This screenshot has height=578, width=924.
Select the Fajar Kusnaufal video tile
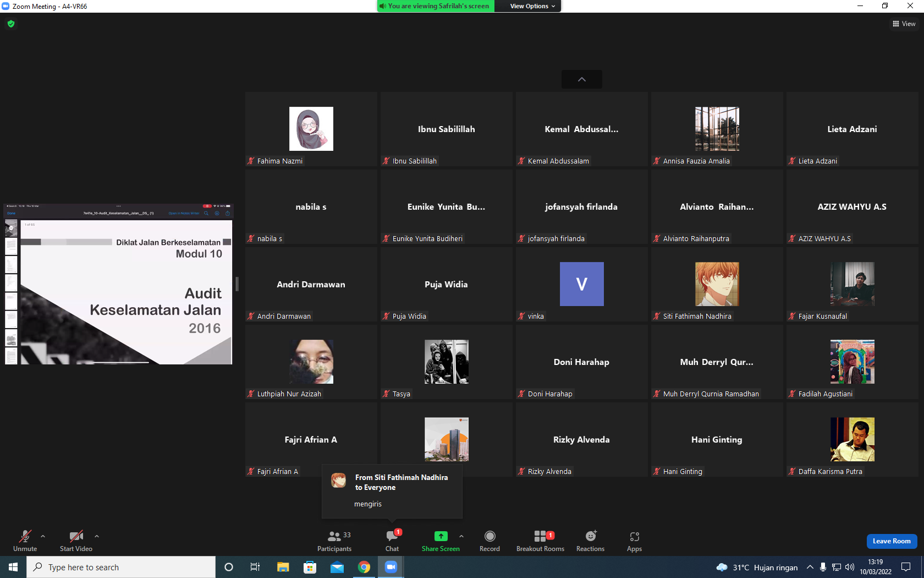[852, 284]
